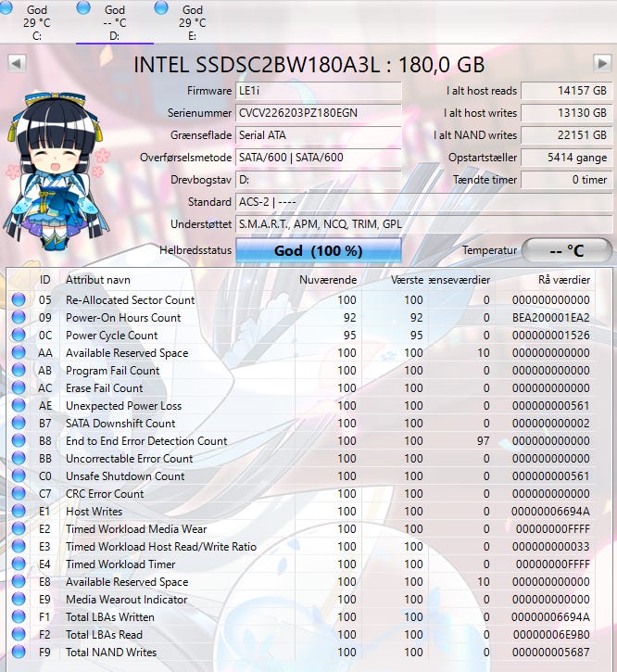
Task: Click the Grænseflade field Serial ATA
Action: (319, 135)
